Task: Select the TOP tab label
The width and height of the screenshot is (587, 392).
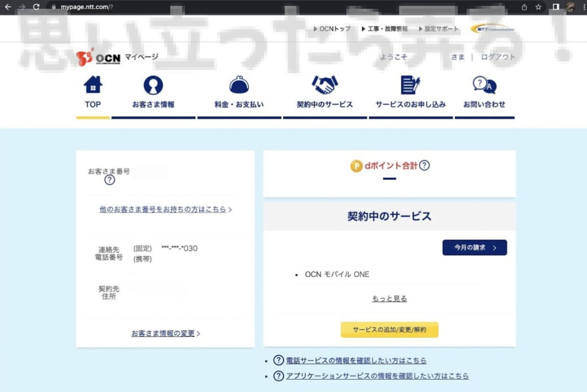Action: (x=93, y=104)
